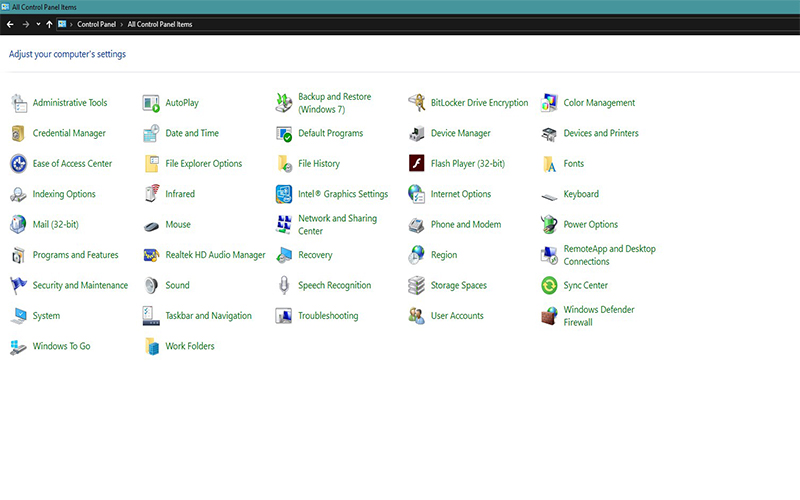Click the address bar Control Panel icon
This screenshot has height=500, width=800.
62,24
